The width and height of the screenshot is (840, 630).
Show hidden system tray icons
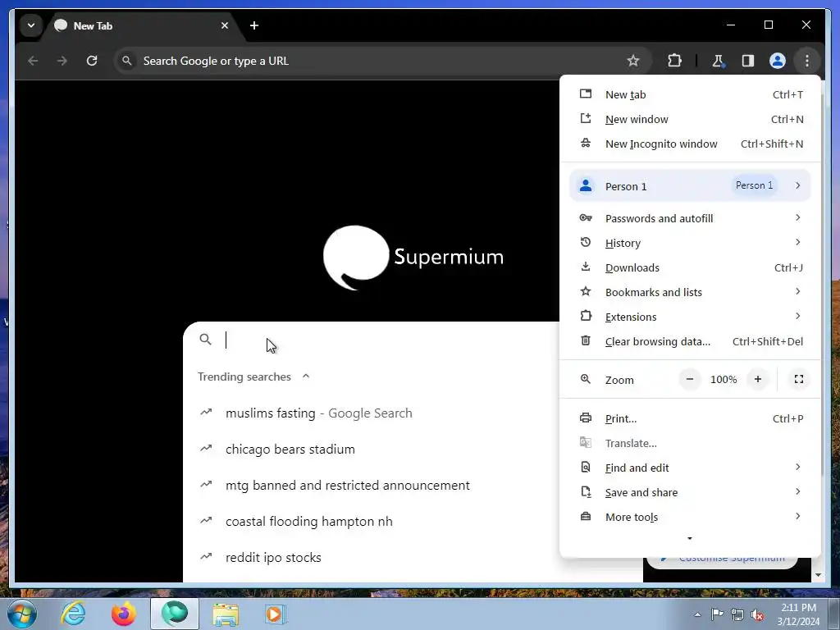coord(697,614)
